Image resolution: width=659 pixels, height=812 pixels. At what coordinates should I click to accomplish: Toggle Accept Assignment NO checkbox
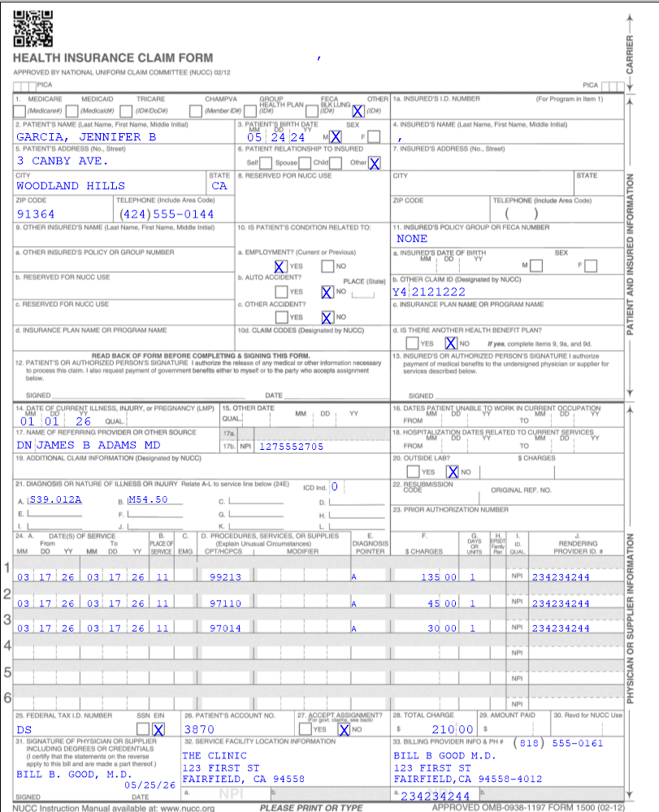344,729
